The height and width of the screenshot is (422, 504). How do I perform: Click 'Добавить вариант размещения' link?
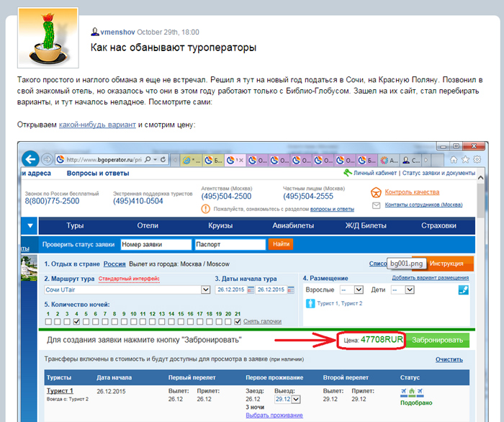(x=431, y=278)
